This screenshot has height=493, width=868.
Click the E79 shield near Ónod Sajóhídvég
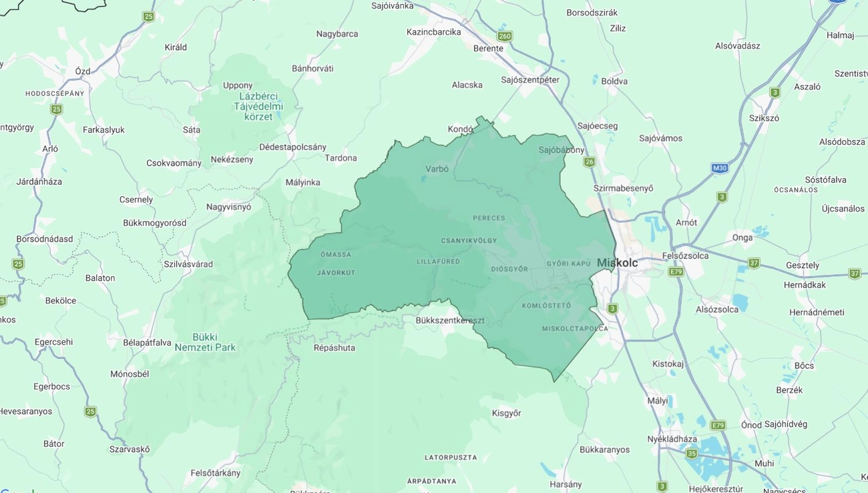point(718,424)
